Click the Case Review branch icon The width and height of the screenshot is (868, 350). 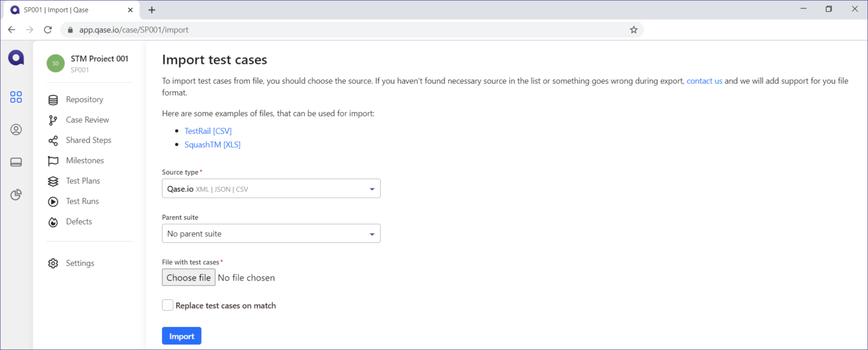(x=53, y=120)
